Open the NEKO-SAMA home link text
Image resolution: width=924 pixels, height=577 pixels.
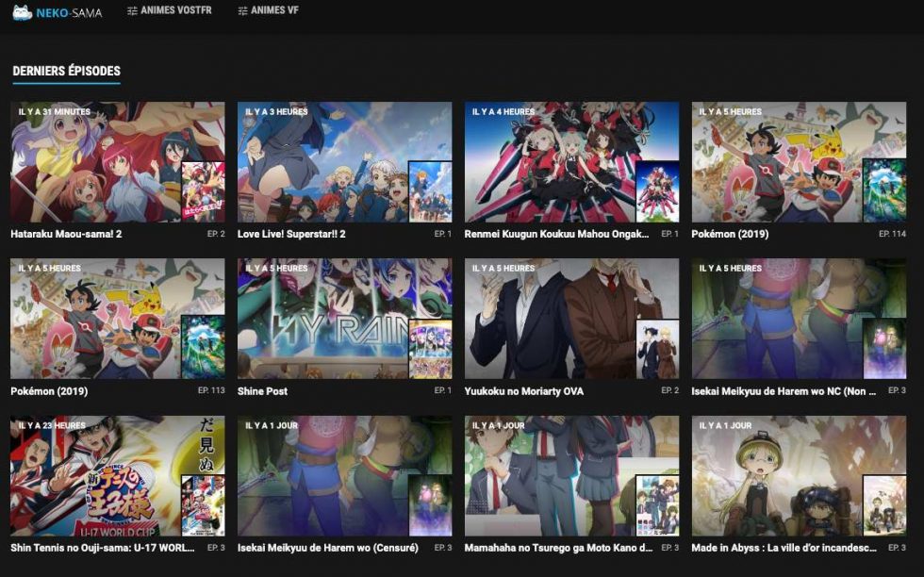click(69, 12)
